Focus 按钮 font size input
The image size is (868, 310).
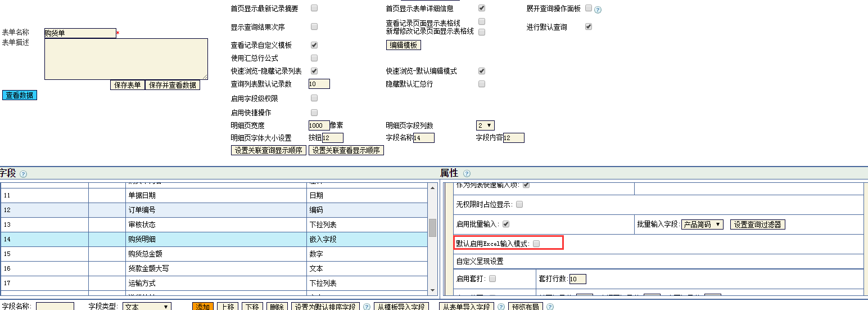(x=332, y=138)
